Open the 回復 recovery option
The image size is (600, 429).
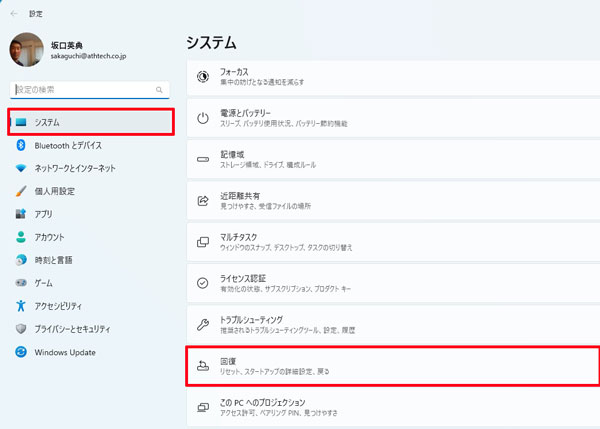coord(392,366)
